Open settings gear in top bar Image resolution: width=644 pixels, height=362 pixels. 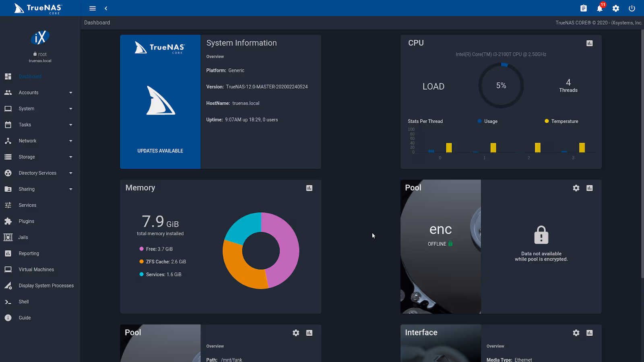pyautogui.click(x=616, y=8)
